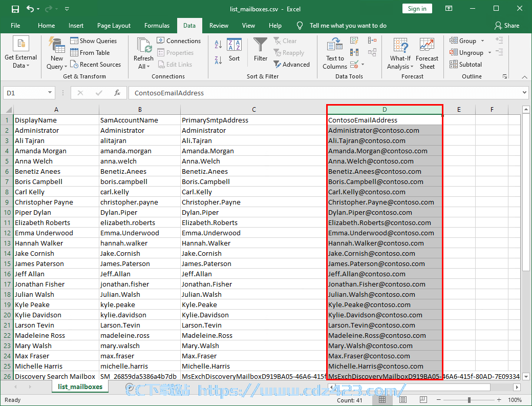The height and width of the screenshot is (406, 532).
Task: Undo the last action
Action: point(30,9)
